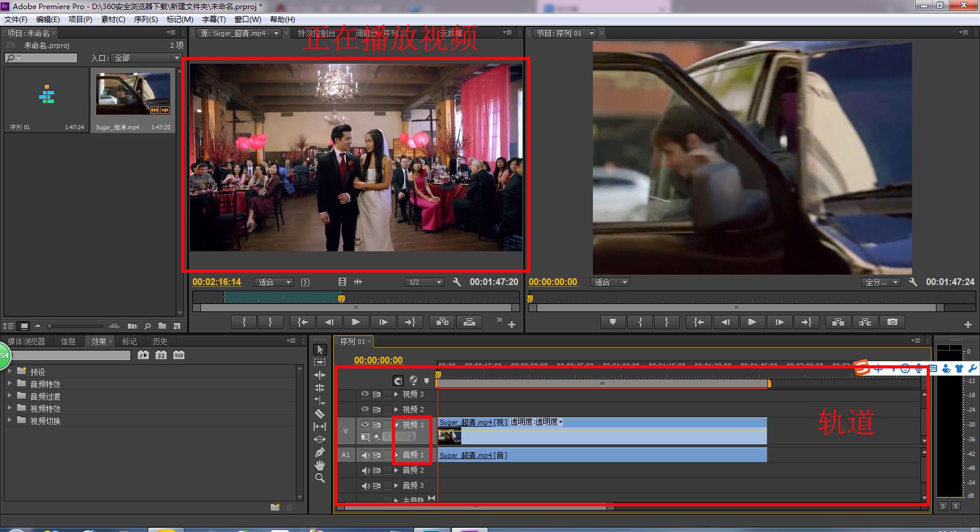Click Lift button in Program monitor
Viewport: 980px width, 532px height.
tap(838, 322)
